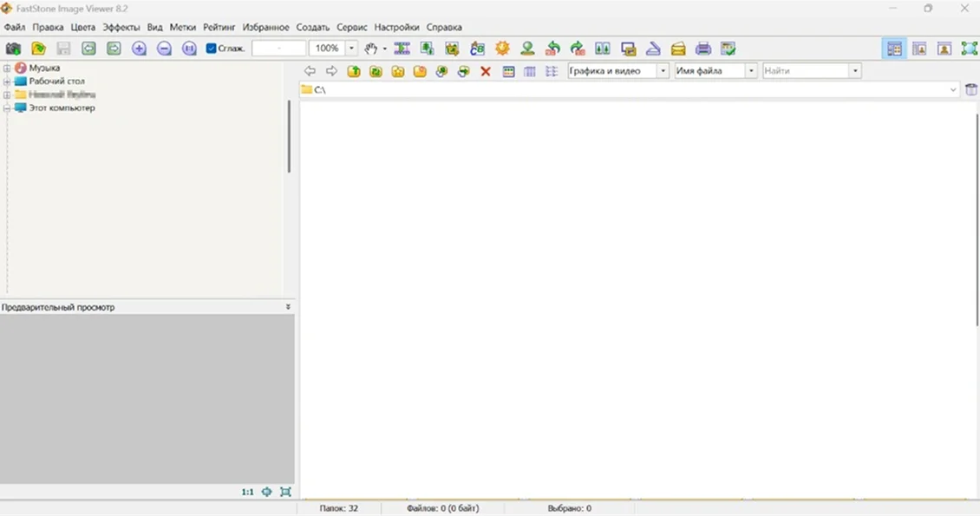Go up one folder level icon
Screen dimensions: 980x516
(354, 71)
